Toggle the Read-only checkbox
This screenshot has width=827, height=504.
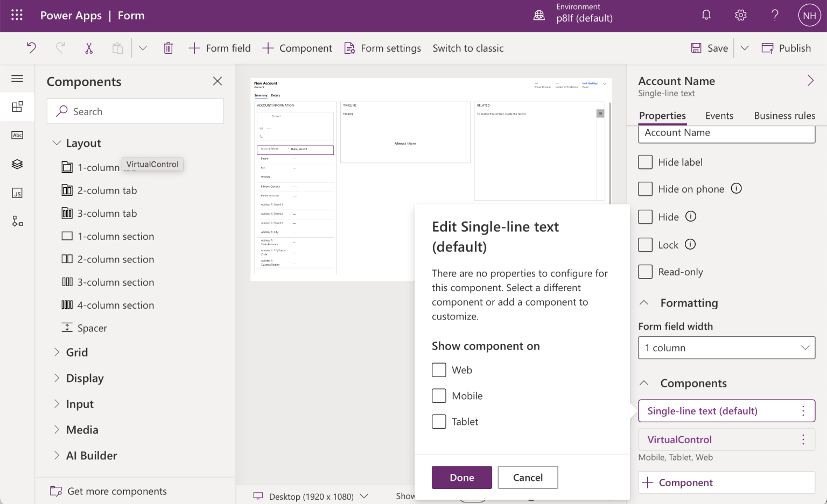645,272
